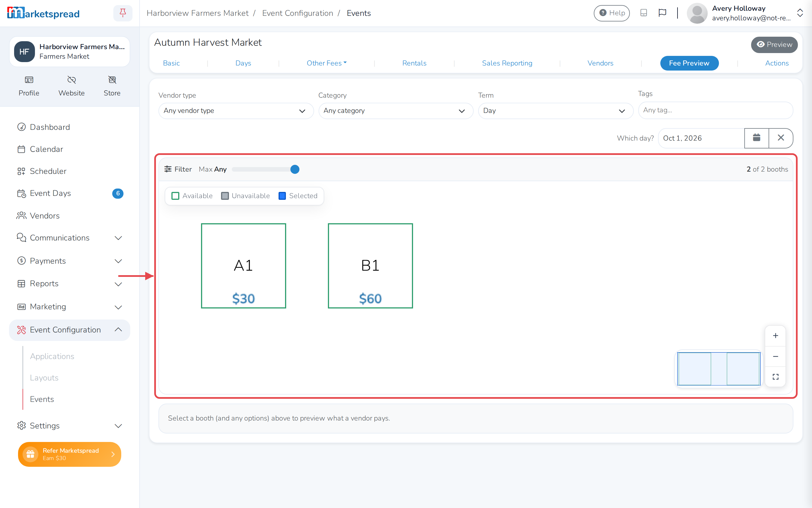This screenshot has width=812, height=508.
Task: Click the Help button
Action: 611,13
